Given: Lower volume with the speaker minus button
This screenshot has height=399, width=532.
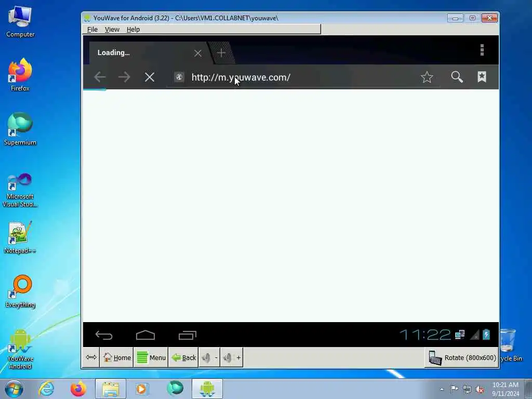Looking at the screenshot, I should pos(209,357).
